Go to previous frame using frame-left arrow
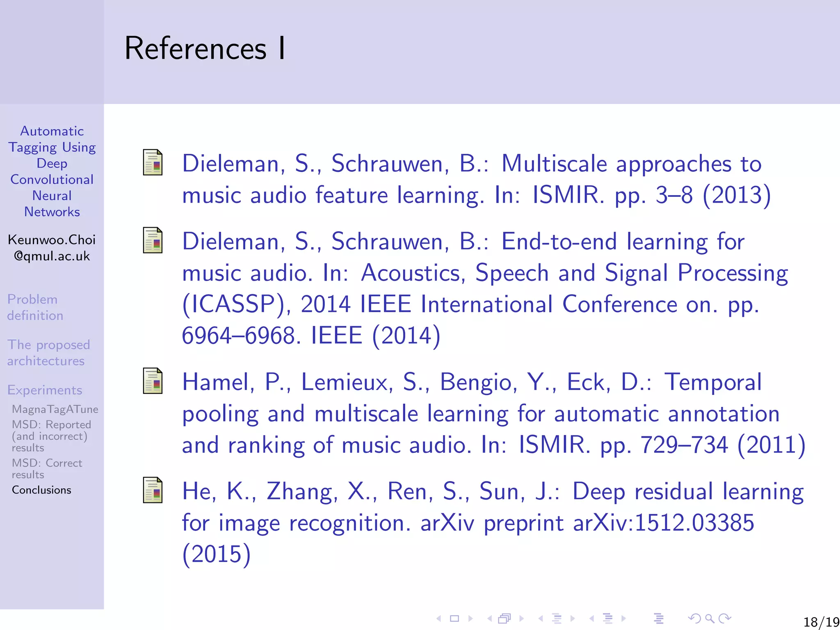This screenshot has width=840, height=630. tap(490, 619)
